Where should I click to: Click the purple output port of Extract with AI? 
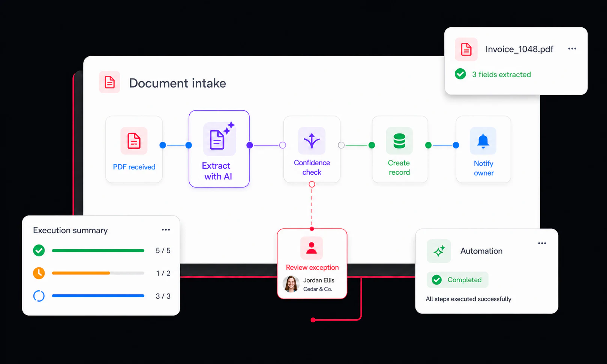[x=250, y=145]
